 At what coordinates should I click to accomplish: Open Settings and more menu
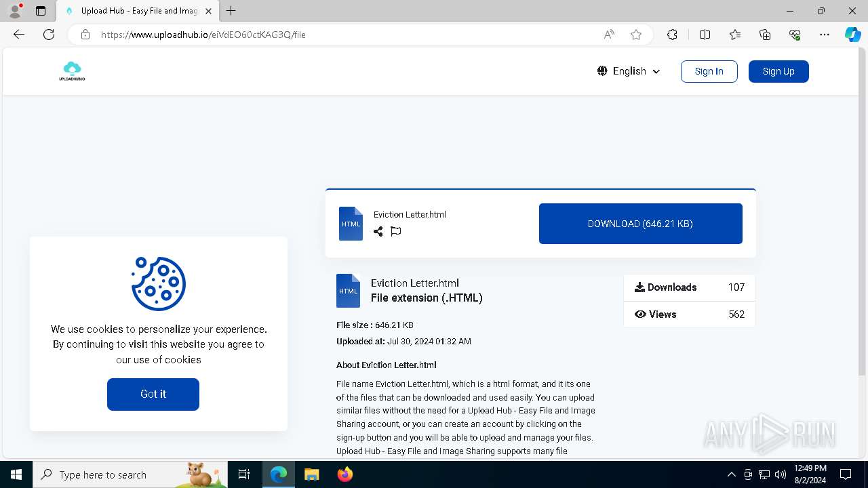(825, 35)
